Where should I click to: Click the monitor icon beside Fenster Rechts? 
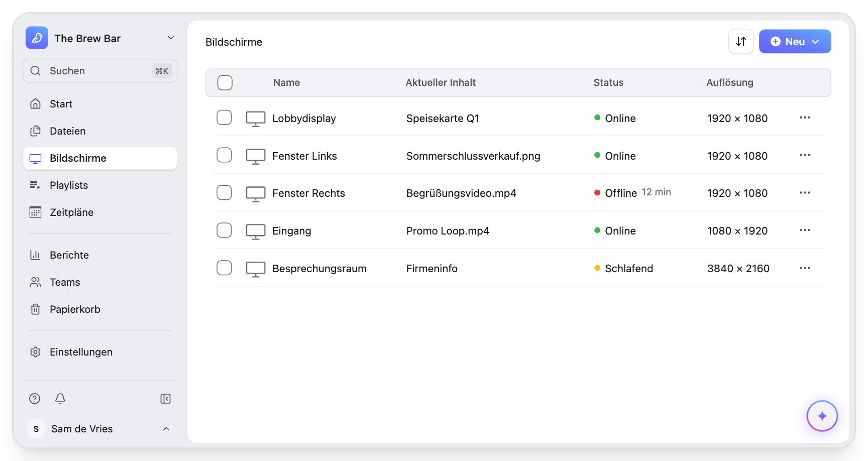coord(256,194)
